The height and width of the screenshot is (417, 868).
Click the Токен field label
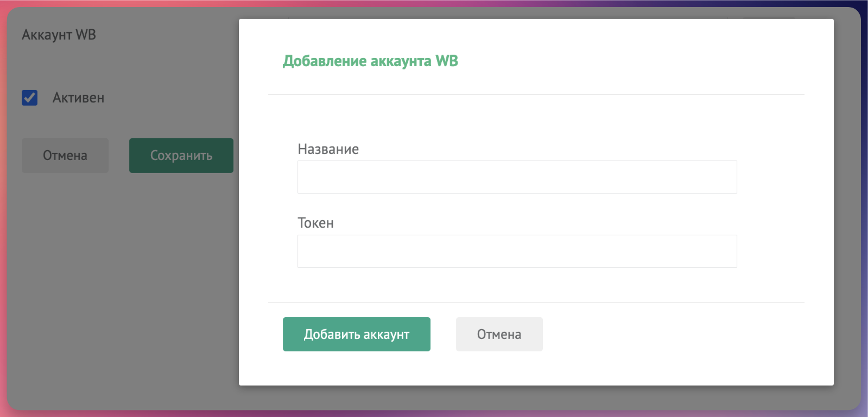pos(315,223)
